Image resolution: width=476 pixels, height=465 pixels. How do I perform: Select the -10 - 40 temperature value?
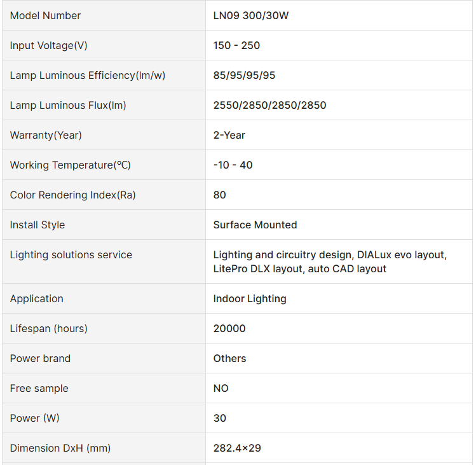pos(233,165)
